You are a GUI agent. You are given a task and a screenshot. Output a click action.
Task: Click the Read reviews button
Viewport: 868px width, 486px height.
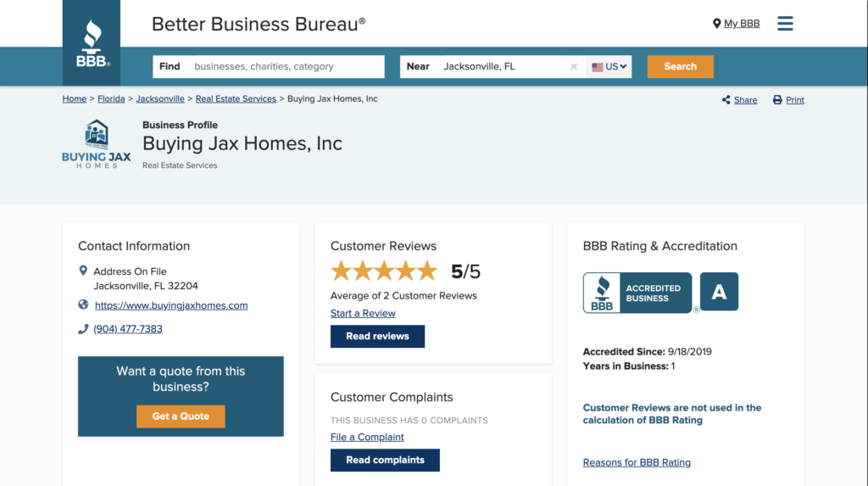[x=377, y=337]
